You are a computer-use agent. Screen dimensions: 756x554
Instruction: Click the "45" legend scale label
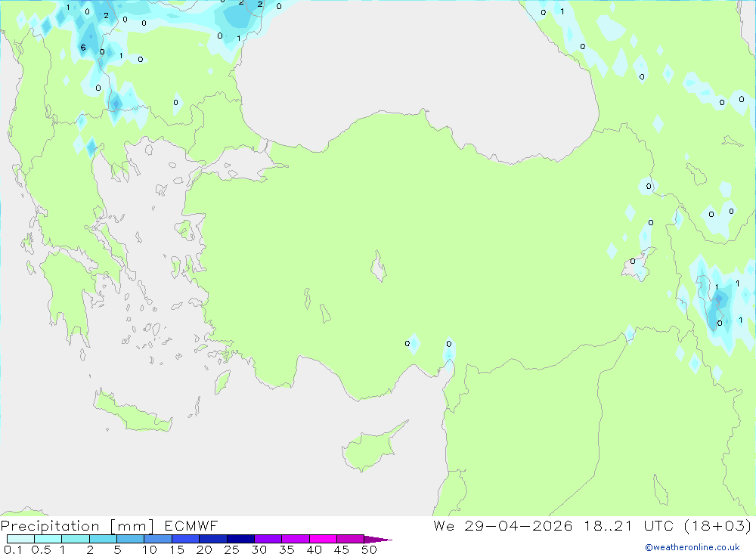pyautogui.click(x=342, y=549)
